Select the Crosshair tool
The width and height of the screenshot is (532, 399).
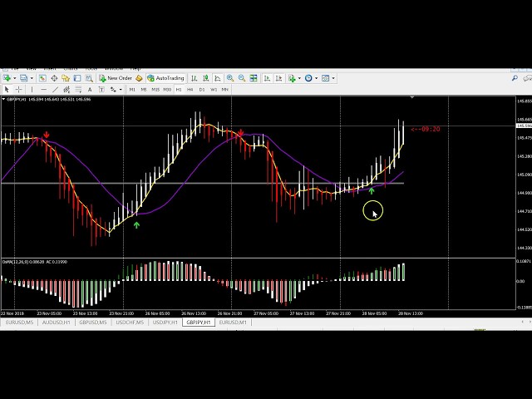18,89
